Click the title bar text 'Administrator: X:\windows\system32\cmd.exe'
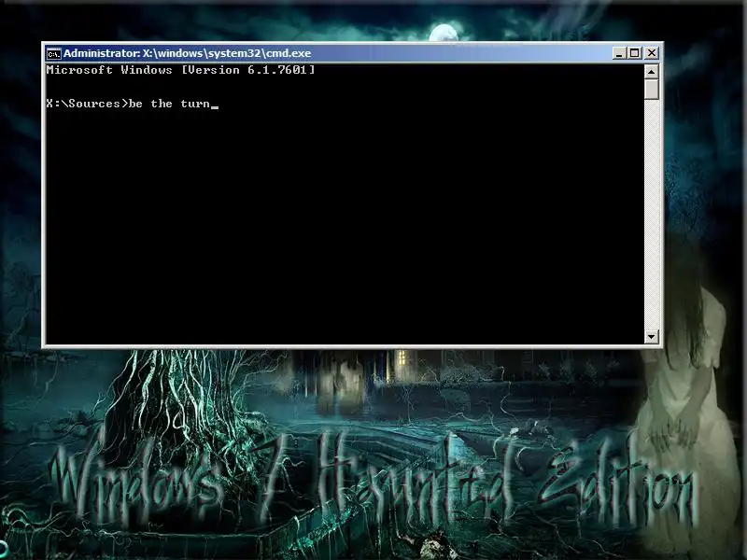Viewport: 747px width, 560px height. 188,53
